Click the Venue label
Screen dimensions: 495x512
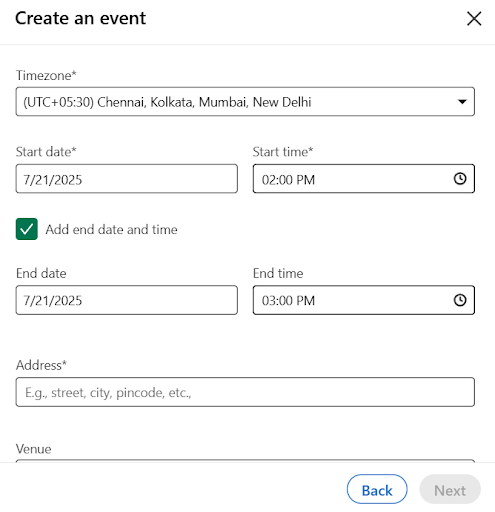pyautogui.click(x=34, y=449)
